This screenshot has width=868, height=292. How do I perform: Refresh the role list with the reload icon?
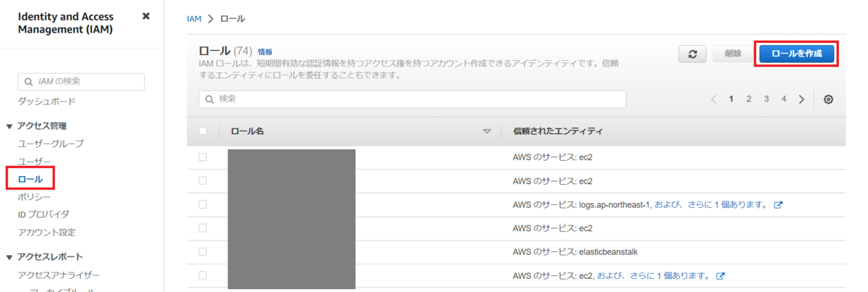click(x=692, y=54)
